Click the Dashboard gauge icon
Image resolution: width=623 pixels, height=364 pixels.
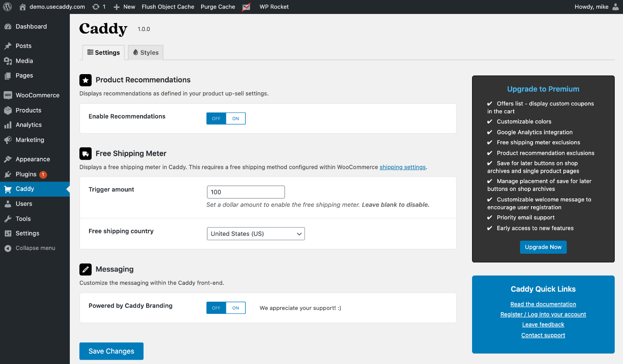tap(8, 27)
